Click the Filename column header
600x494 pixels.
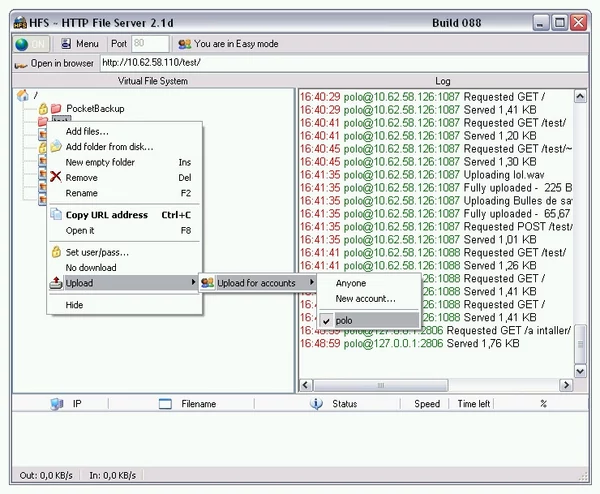point(181,404)
